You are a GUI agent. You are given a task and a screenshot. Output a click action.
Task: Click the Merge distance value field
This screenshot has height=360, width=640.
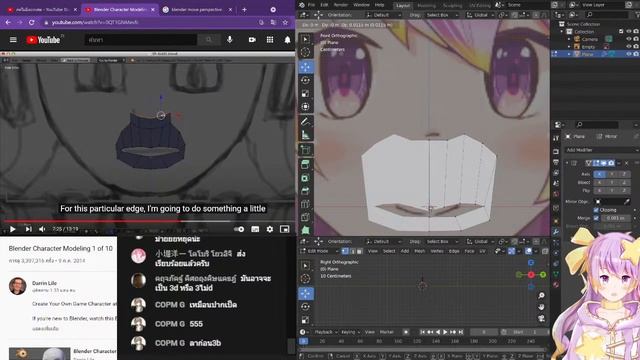click(x=615, y=218)
